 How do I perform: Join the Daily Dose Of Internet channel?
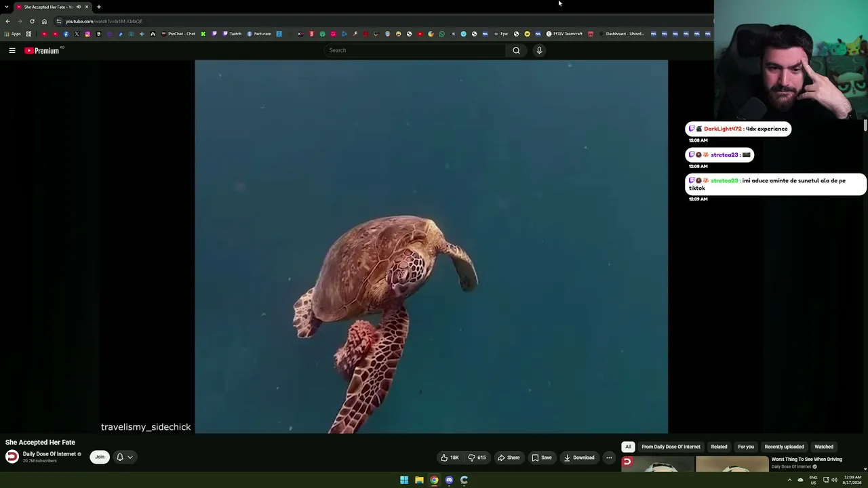(100, 457)
